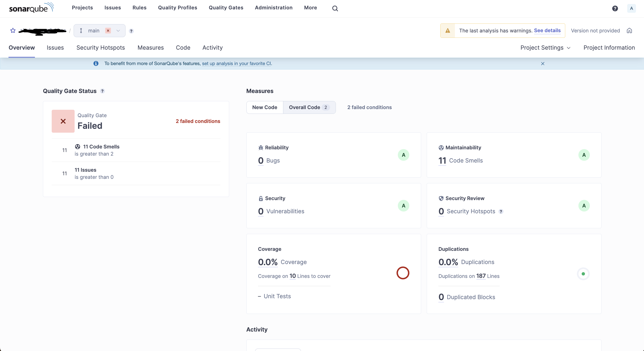Click the Maintainability A rating badge
The height and width of the screenshot is (351, 644).
click(584, 155)
